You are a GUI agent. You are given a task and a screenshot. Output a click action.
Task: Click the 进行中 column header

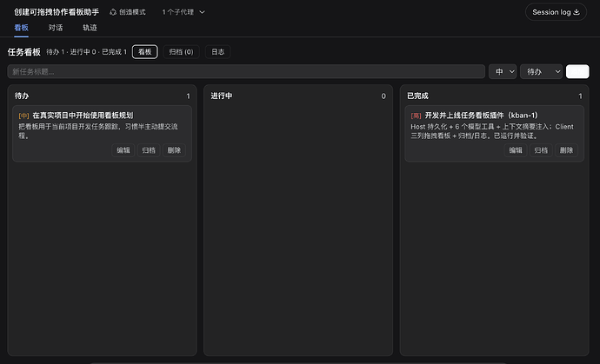pos(221,96)
